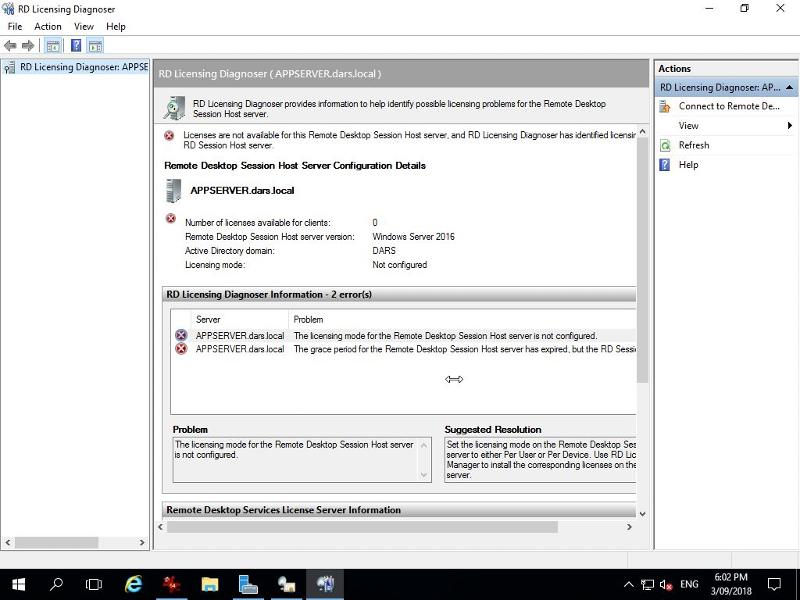Click the Windows Server 2016 version value
The image size is (800, 600).
413,237
